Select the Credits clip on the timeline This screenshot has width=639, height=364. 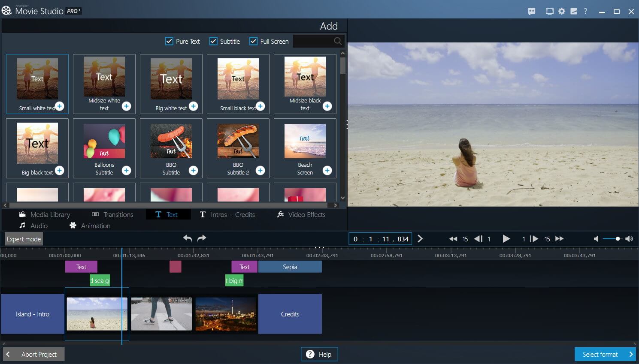[290, 314]
